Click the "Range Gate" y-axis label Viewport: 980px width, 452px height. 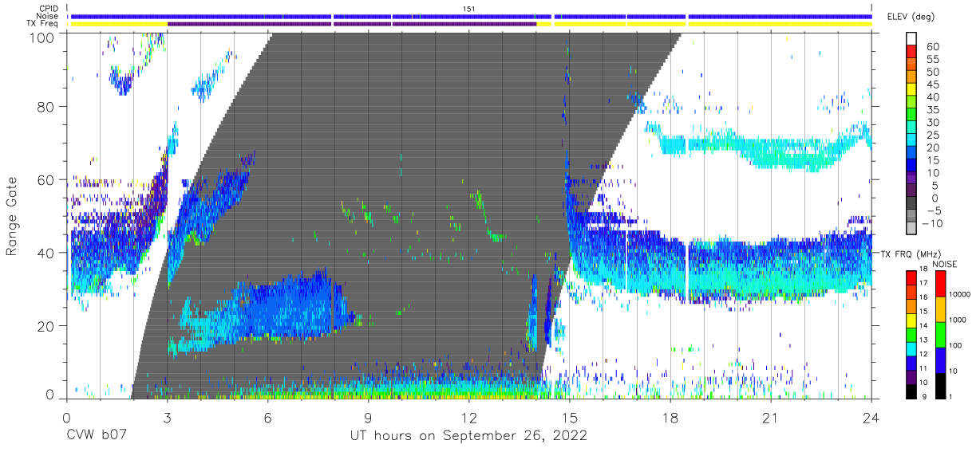(x=12, y=217)
